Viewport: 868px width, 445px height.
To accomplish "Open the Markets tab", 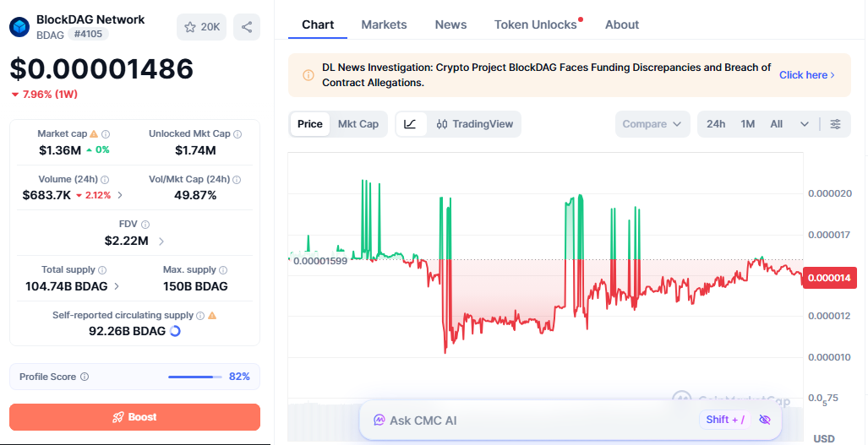I will 385,24.
